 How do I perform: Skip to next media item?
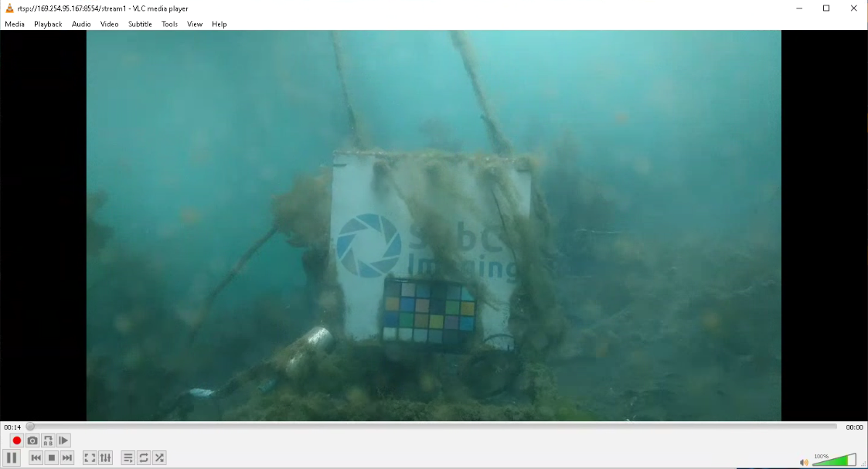coord(67,458)
